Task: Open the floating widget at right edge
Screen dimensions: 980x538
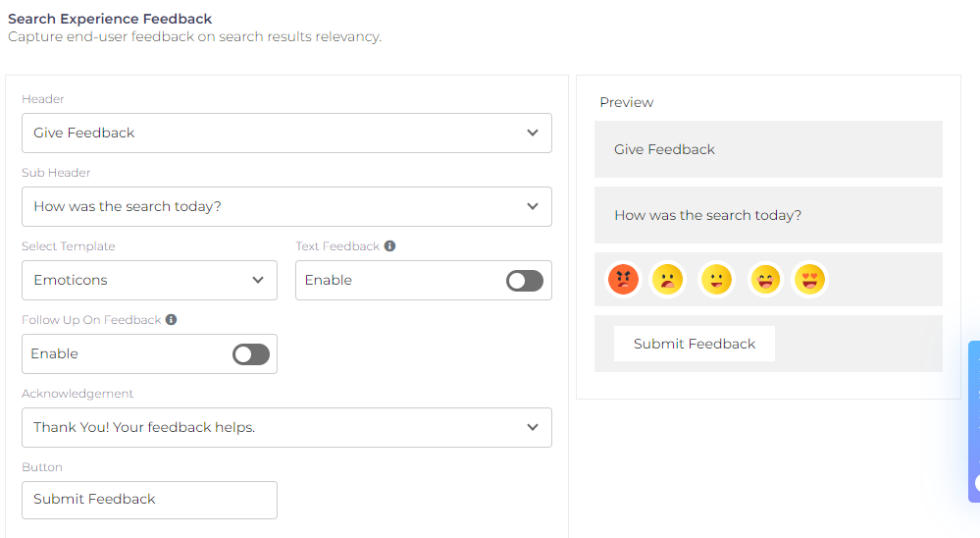Action: (x=973, y=422)
